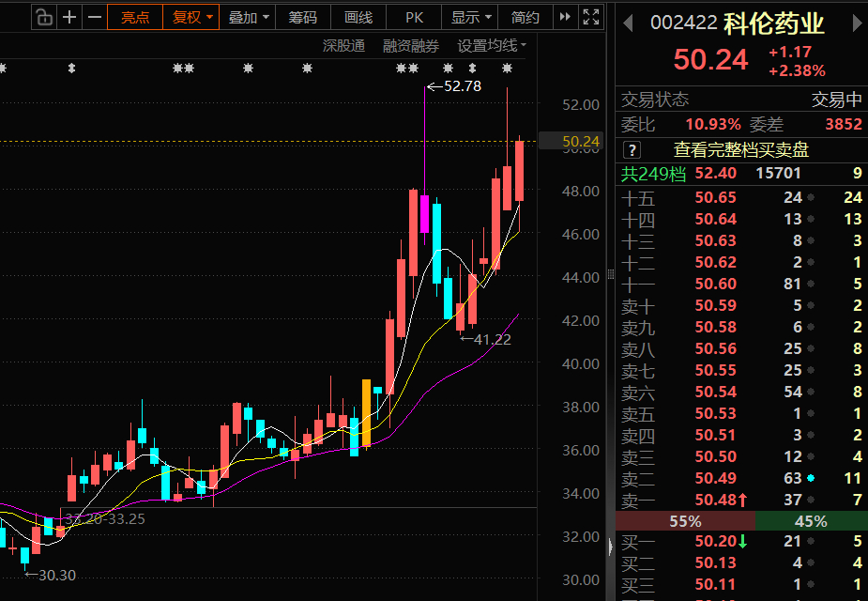Screen dimensions: 868x601
Task: Open 查看完整档买卖盘 full order book link
Action: 741,149
